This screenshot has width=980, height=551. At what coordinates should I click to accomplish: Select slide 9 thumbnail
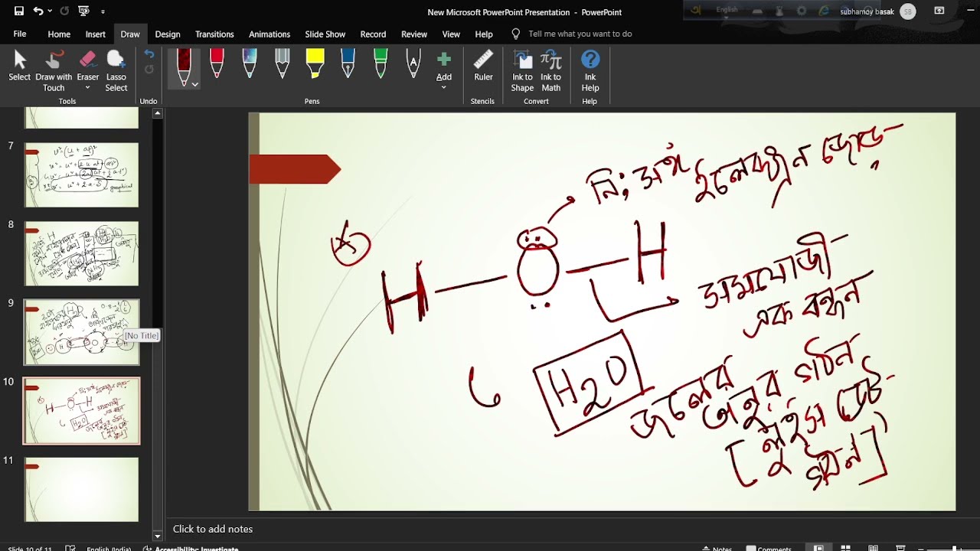82,332
